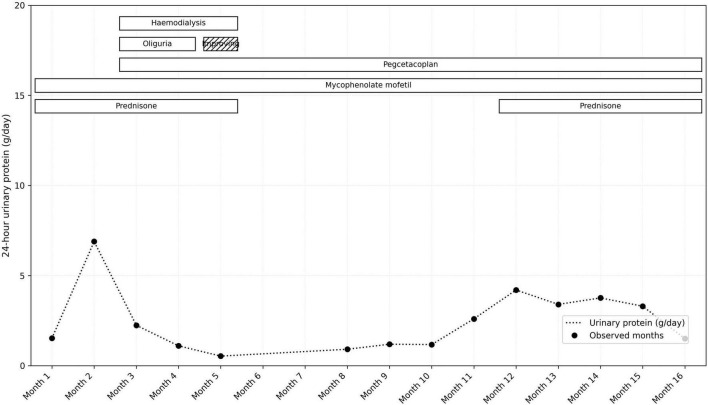This screenshot has height=405, width=708.
Task: Select the Month 13 data point
Action: coord(558,304)
